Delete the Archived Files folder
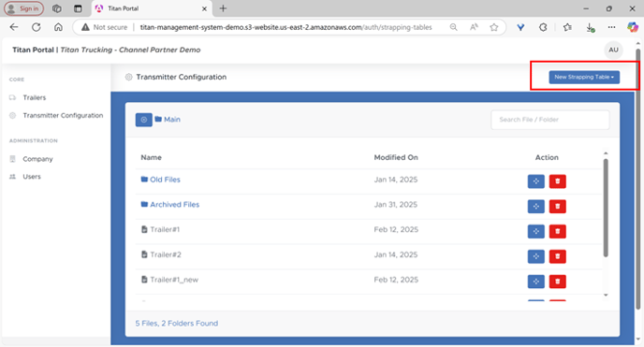 pyautogui.click(x=557, y=207)
